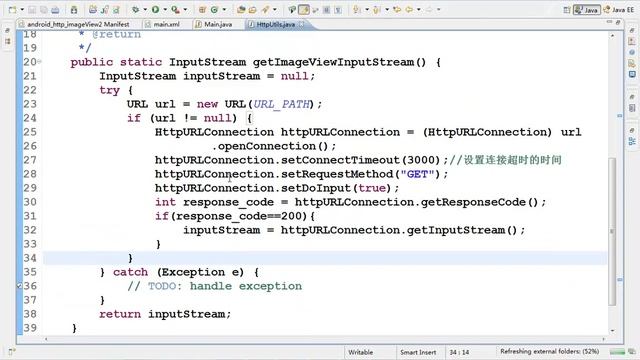Click the New file toolbar icon
This screenshot has height=360, width=640.
click(12, 9)
